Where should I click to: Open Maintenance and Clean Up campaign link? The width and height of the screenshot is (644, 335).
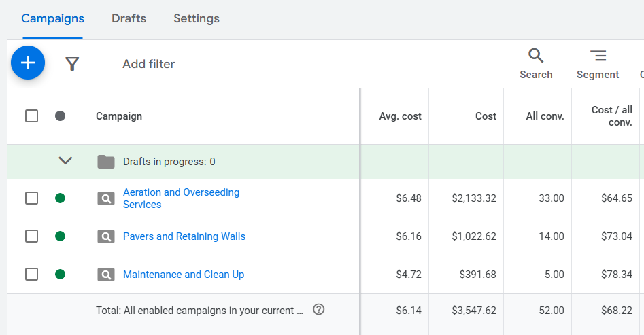click(x=183, y=275)
